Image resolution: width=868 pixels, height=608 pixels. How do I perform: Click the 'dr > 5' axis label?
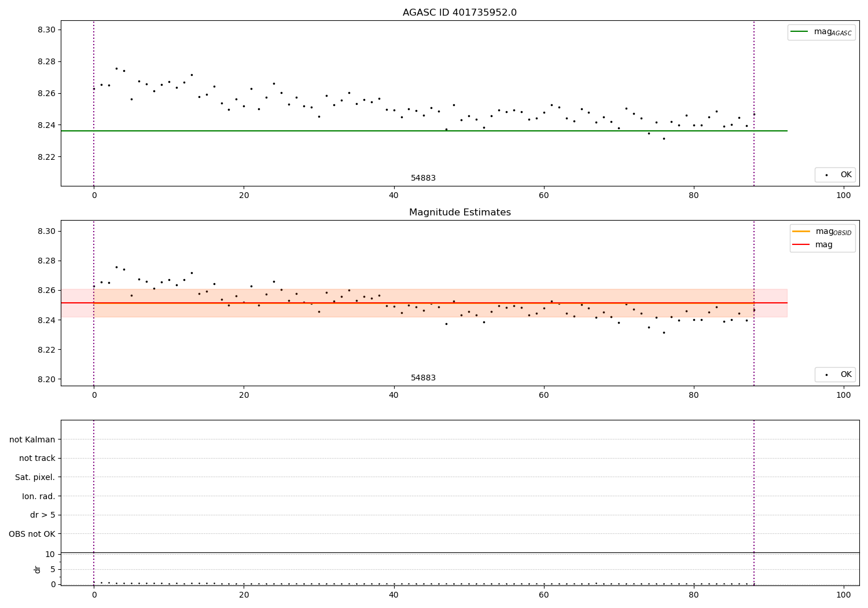[x=43, y=515]
